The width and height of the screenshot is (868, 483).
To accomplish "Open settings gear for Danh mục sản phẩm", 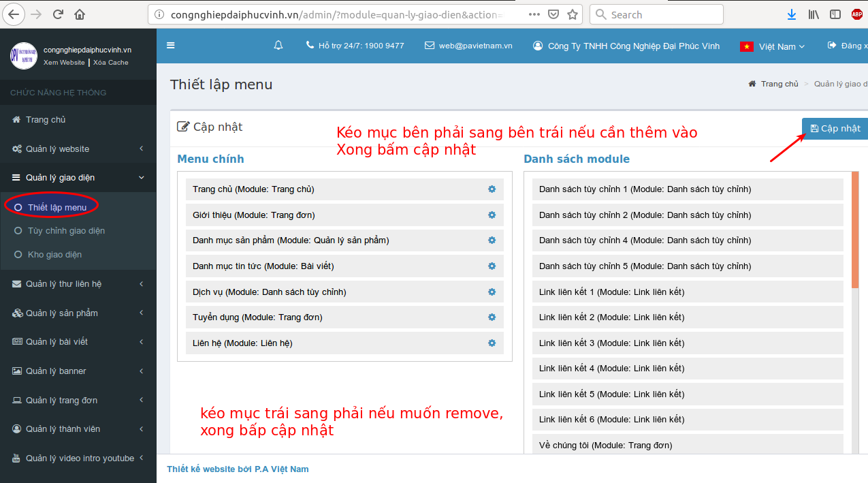I will click(x=492, y=240).
